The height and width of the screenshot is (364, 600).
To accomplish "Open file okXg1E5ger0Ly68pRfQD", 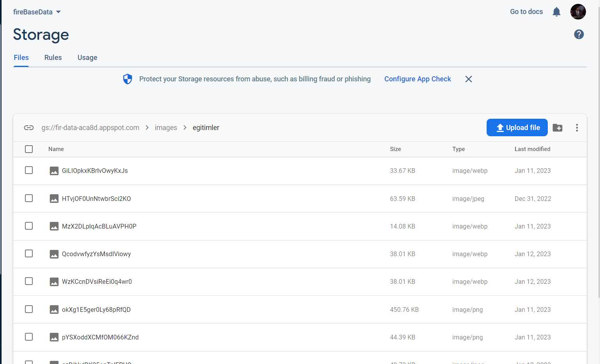I will (96, 309).
